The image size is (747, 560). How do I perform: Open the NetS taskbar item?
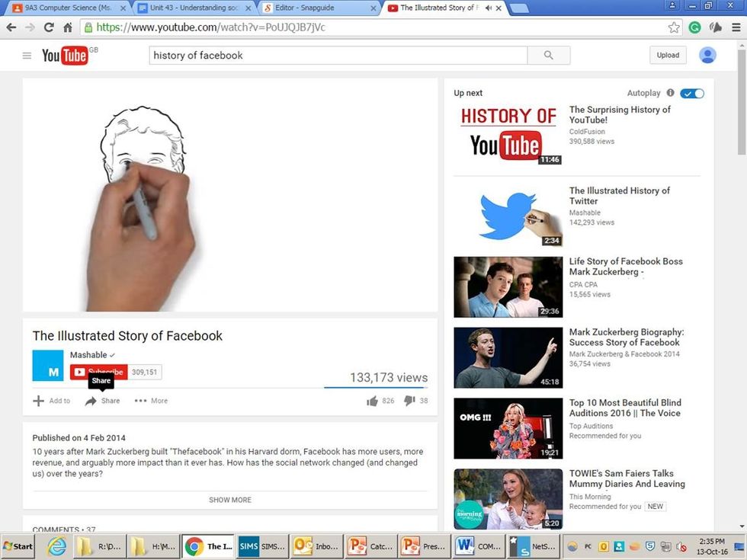coord(533,546)
